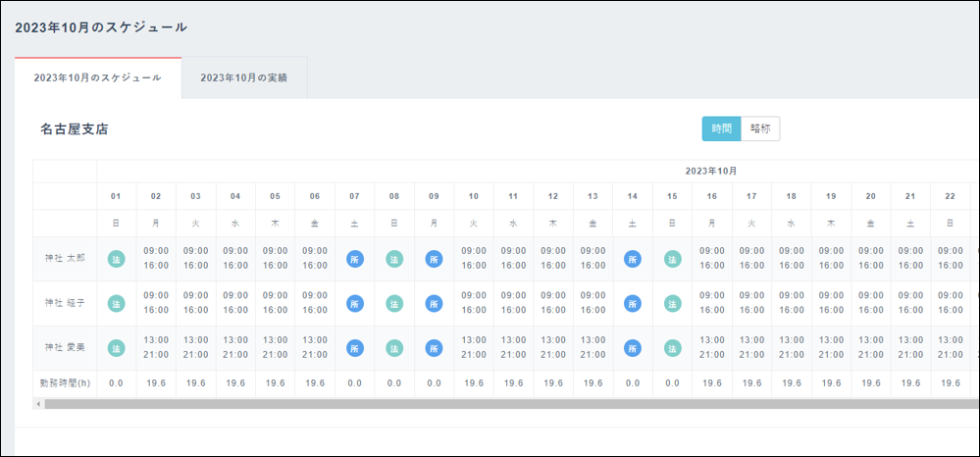Click 神社 太郎's shift on day 20
Image resolution: width=980 pixels, height=457 pixels.
point(871,258)
